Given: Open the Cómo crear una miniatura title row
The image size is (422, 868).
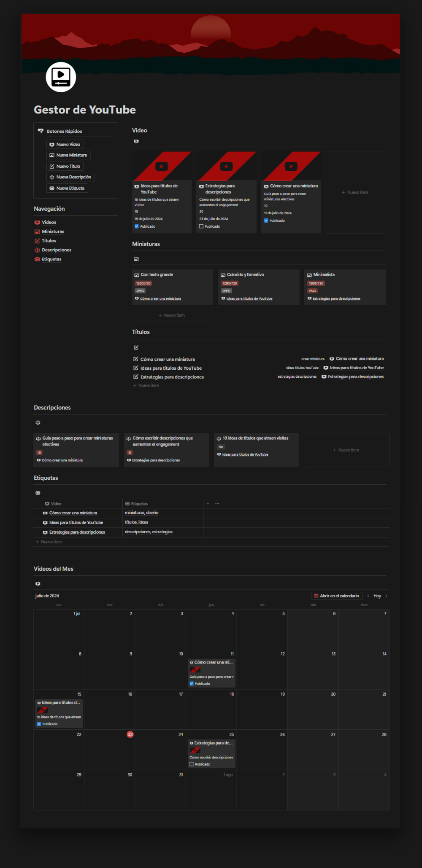Looking at the screenshot, I should pos(259,359).
